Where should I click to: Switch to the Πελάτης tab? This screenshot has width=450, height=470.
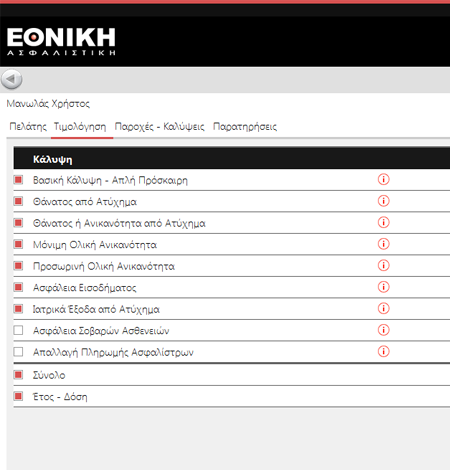click(28, 127)
